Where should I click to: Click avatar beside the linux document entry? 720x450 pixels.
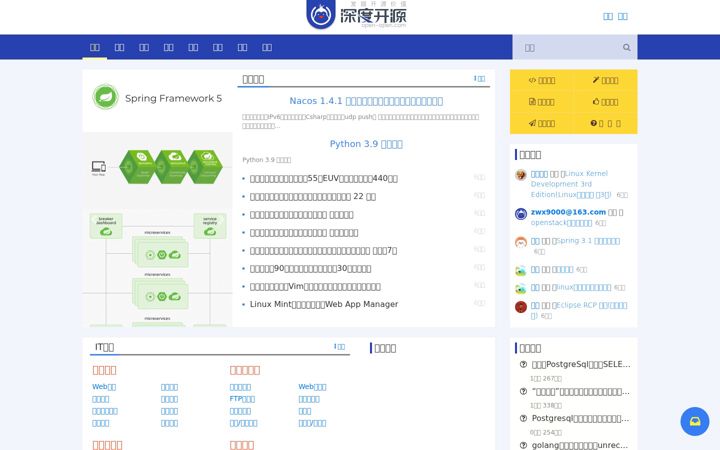521,289
